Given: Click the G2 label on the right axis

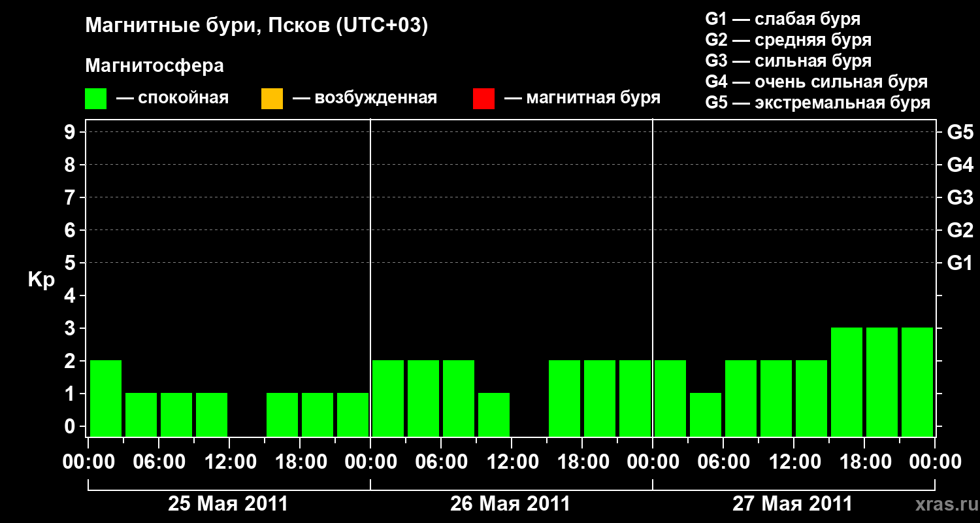Looking at the screenshot, I should [x=960, y=230].
